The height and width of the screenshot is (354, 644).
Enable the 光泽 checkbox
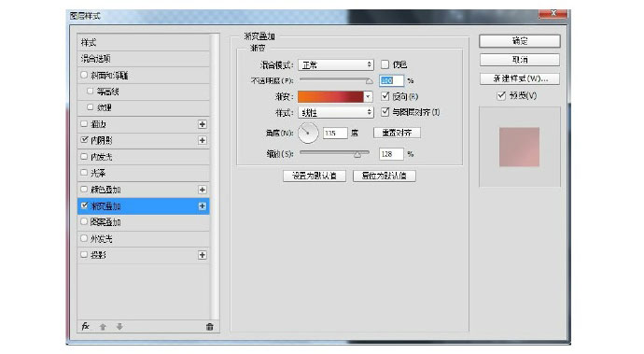coord(84,173)
